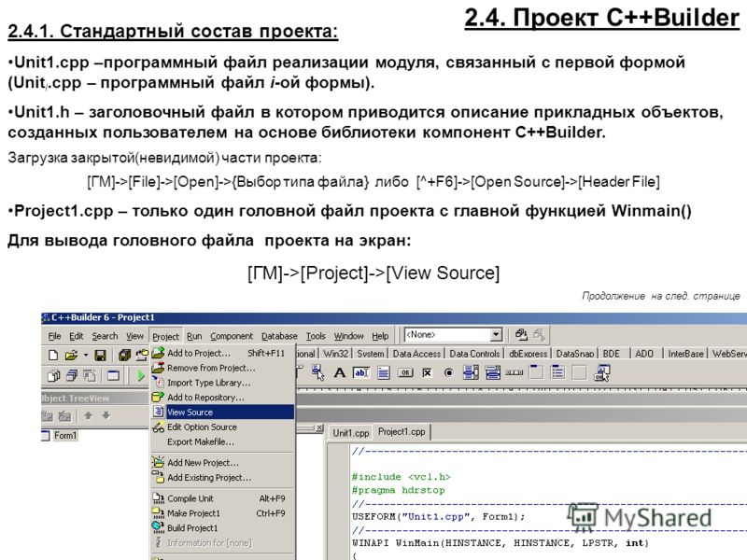Choose Add Existing Project menu entry
The image size is (747, 560).
point(222,478)
